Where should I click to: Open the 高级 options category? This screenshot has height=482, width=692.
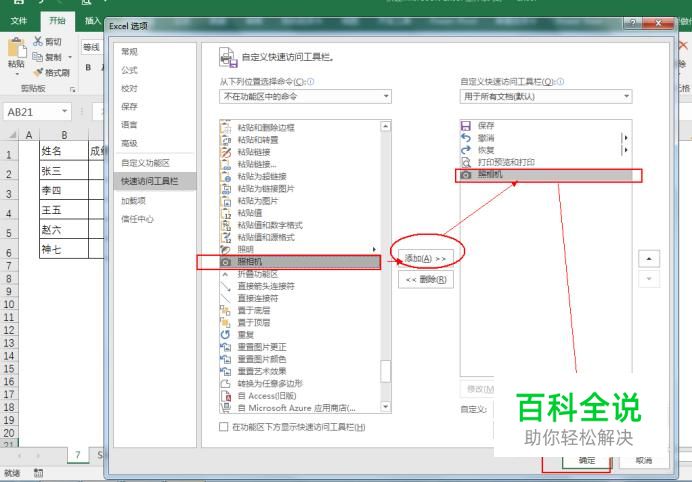click(x=154, y=143)
